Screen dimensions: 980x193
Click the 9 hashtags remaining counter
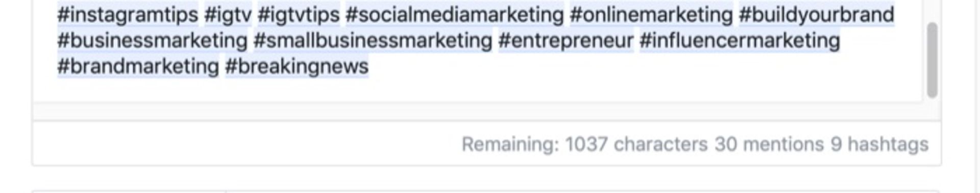coord(879,145)
